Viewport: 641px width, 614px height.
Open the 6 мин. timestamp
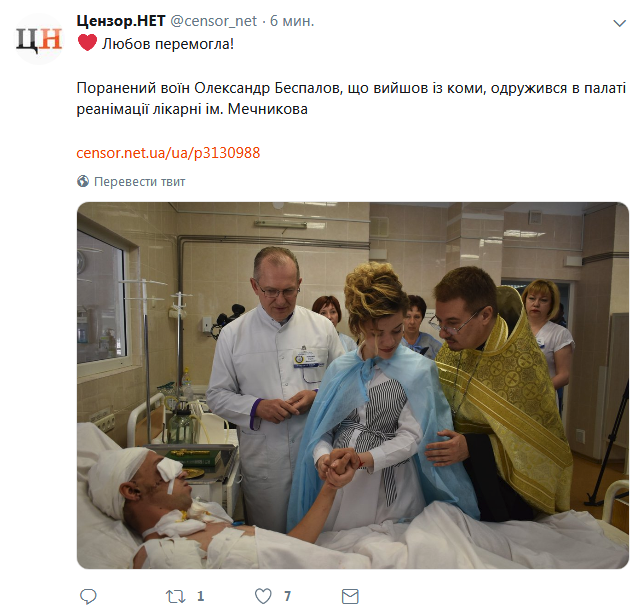[x=292, y=21]
